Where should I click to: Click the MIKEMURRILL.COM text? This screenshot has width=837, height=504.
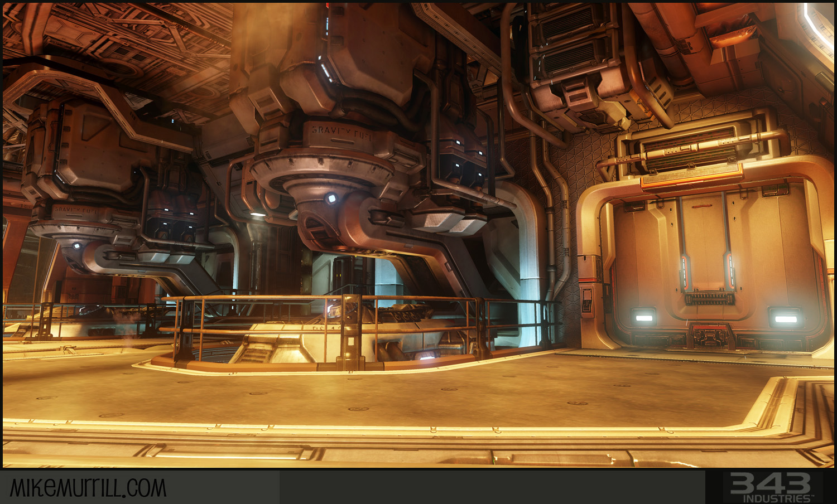[x=88, y=487]
